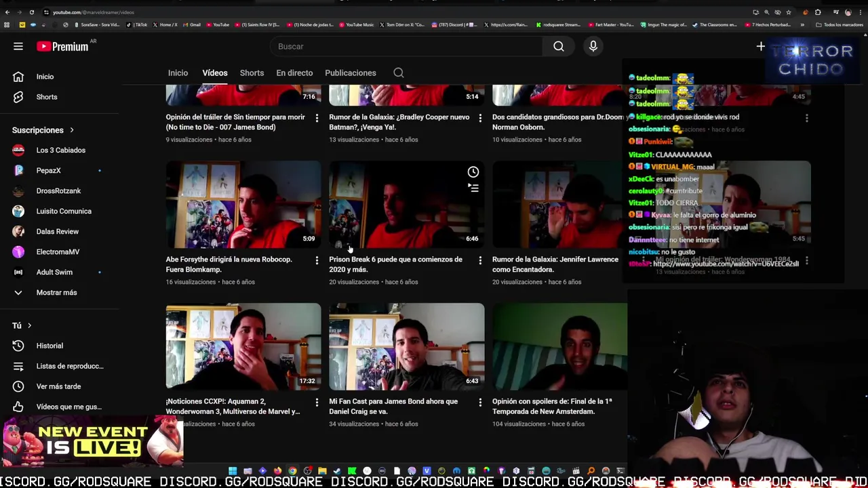Switch to the channel Inicio tab
Viewport: 868px width, 488px height.
[178, 73]
